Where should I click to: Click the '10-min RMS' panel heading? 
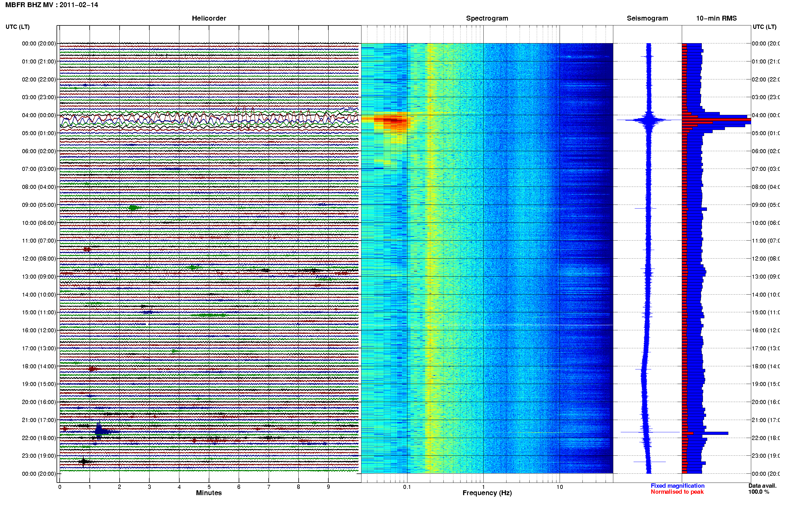pyautogui.click(x=716, y=18)
